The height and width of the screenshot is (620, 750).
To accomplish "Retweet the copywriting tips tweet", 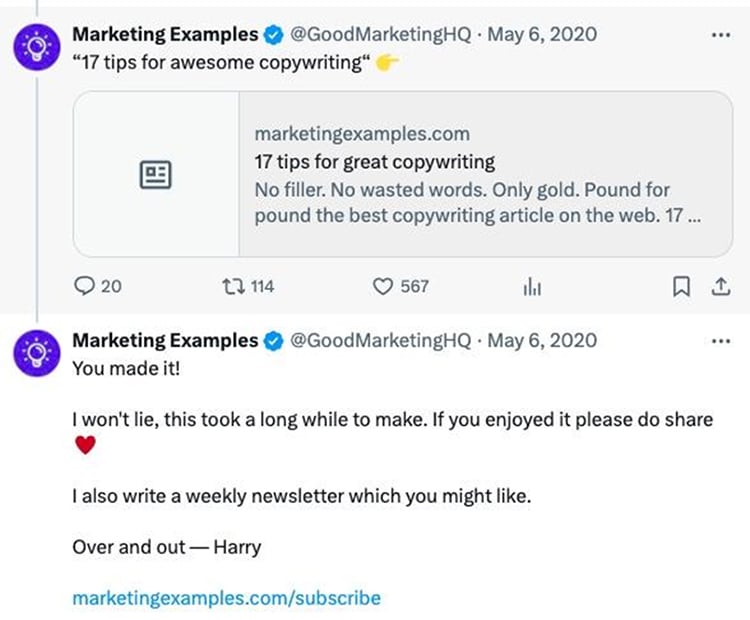I will tap(231, 287).
